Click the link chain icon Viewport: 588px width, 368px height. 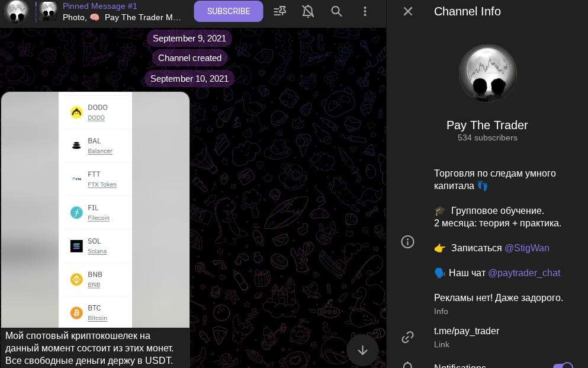click(407, 337)
